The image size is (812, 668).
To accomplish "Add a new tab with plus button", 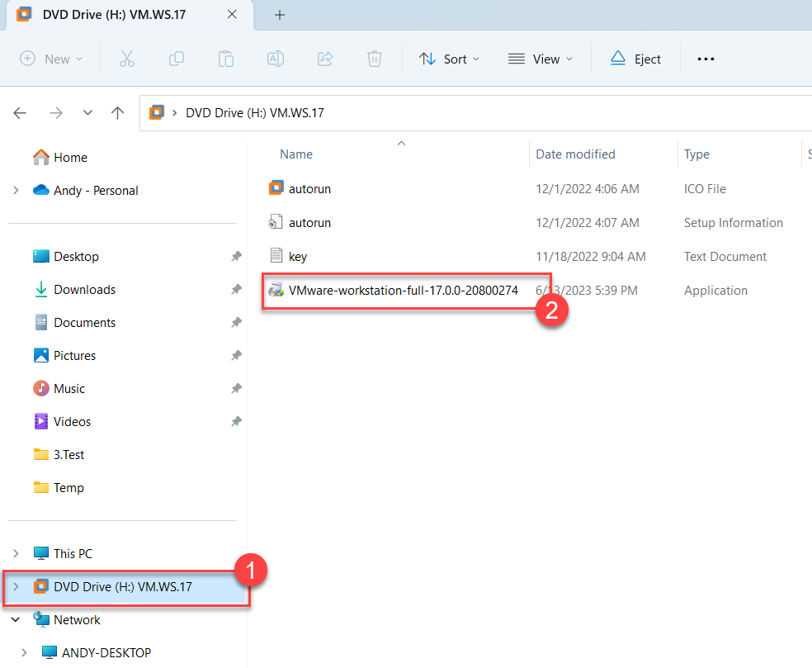I will (x=280, y=15).
